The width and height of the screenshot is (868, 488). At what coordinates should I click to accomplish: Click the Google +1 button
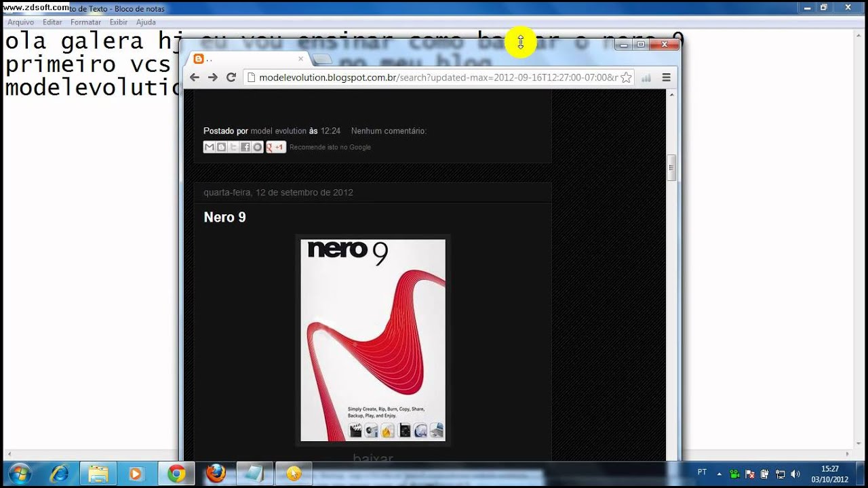tap(276, 147)
